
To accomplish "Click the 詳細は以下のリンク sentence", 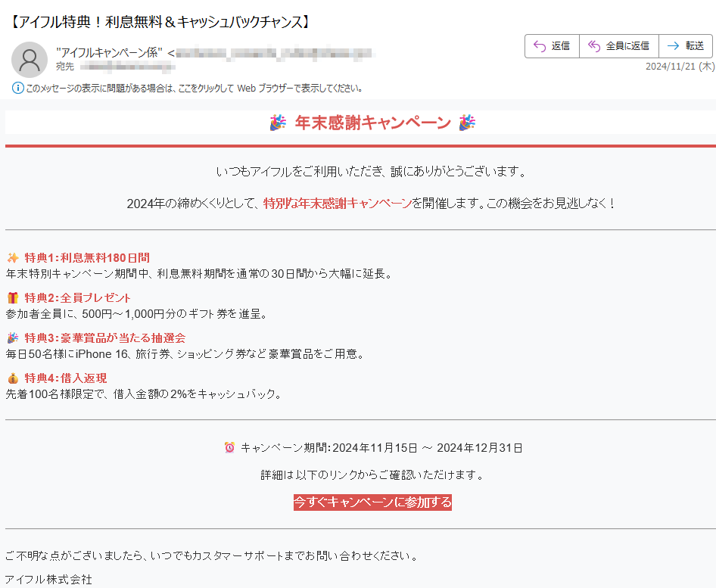I will (x=372, y=475).
